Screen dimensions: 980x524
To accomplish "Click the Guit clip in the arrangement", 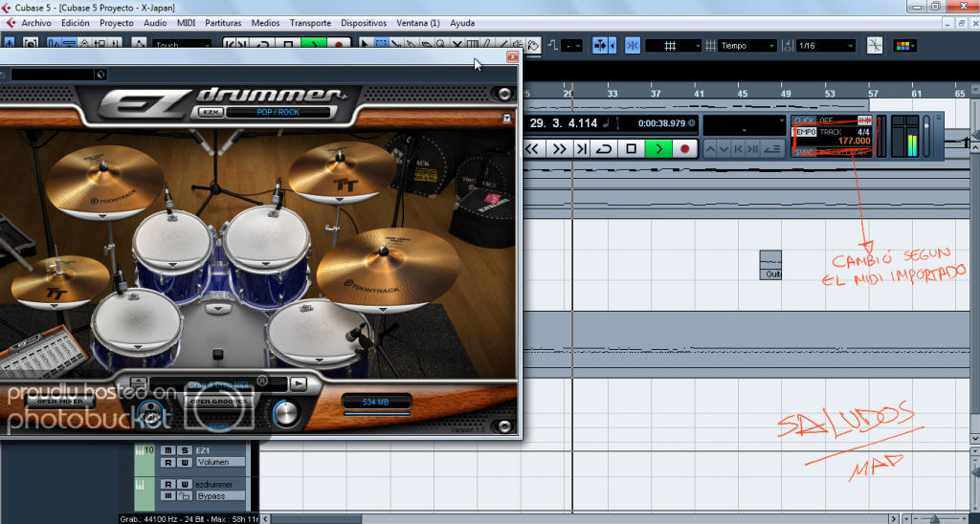I will (x=770, y=265).
